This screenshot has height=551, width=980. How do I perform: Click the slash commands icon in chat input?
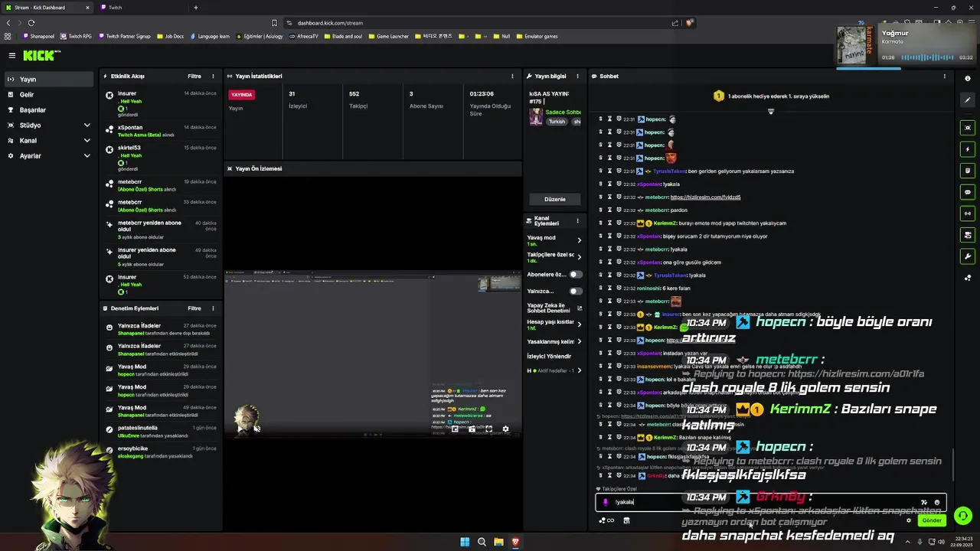coord(924,502)
